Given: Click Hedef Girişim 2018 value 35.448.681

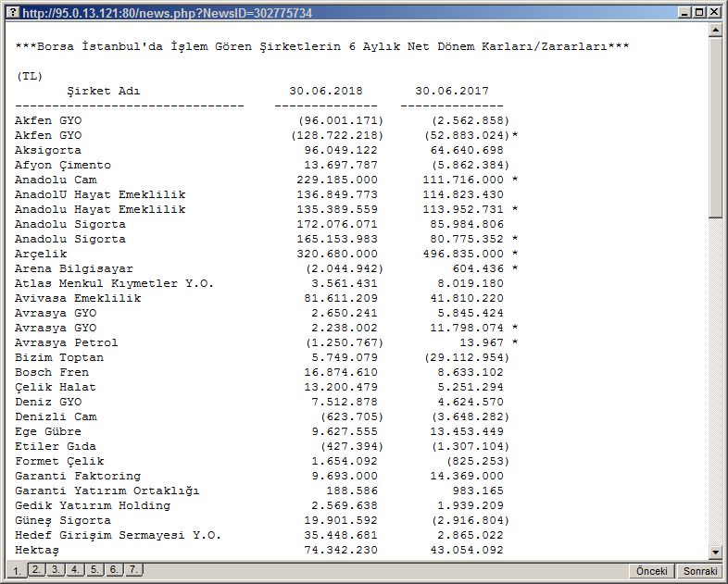Looking at the screenshot, I should click(x=341, y=535).
